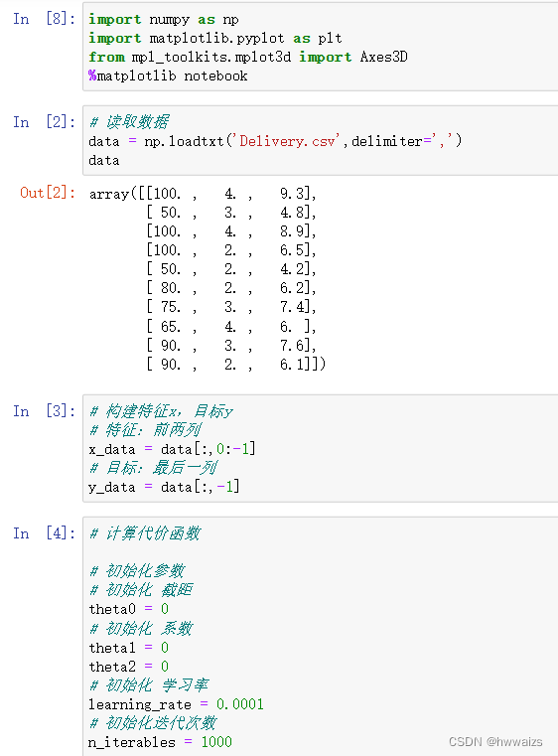Click the '# 初始化 学习率' comment
The height and width of the screenshot is (756, 558).
(x=149, y=685)
